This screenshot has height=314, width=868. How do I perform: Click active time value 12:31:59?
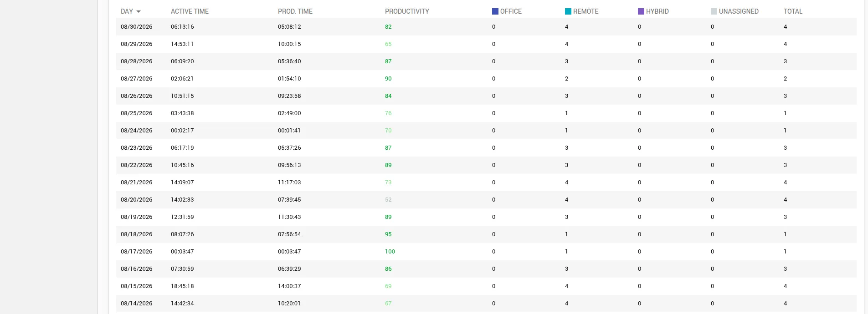click(x=182, y=217)
